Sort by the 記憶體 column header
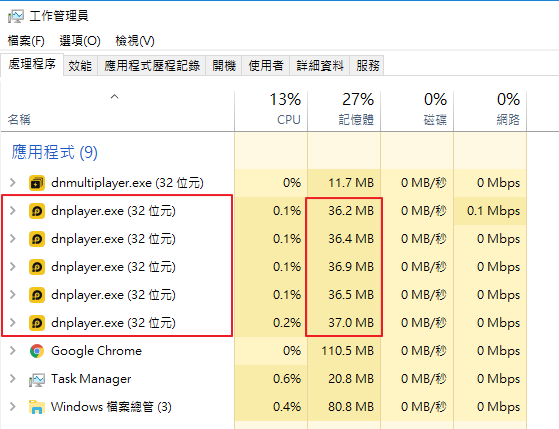This screenshot has width=559, height=429. (344, 111)
